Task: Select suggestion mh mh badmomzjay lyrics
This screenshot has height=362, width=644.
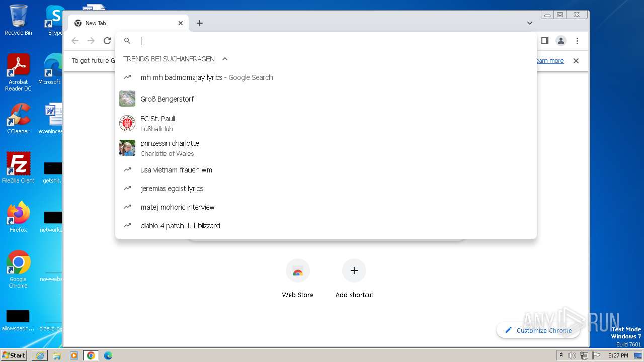Action: tap(326, 77)
